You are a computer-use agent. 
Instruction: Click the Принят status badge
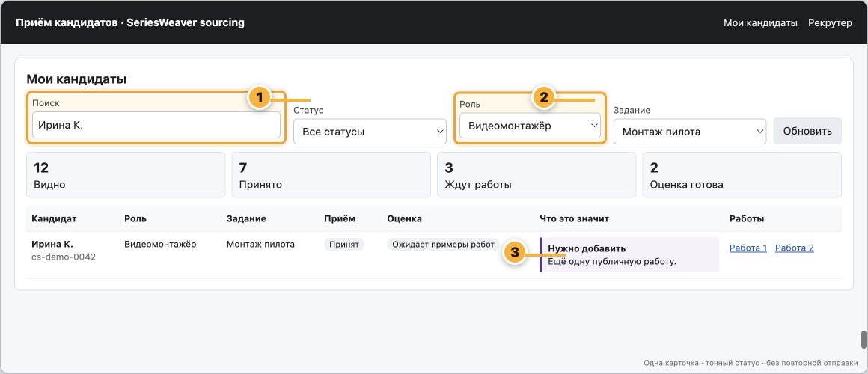click(343, 245)
